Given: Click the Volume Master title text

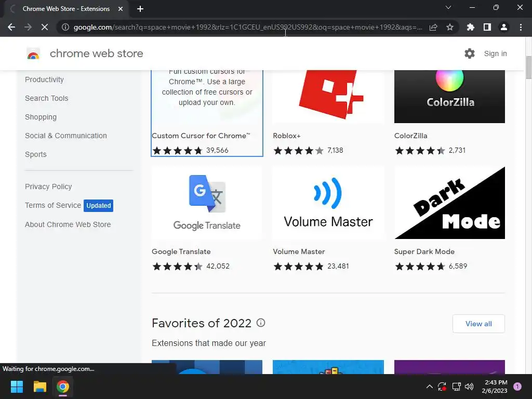Looking at the screenshot, I should coord(299,252).
